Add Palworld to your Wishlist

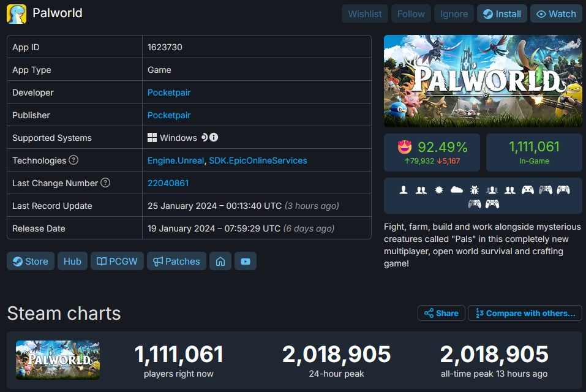(x=364, y=13)
